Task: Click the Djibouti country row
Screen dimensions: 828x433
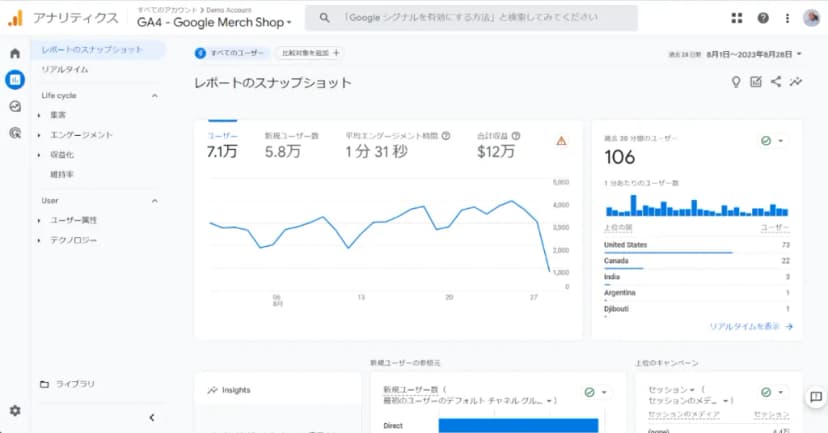Action: (x=697, y=310)
